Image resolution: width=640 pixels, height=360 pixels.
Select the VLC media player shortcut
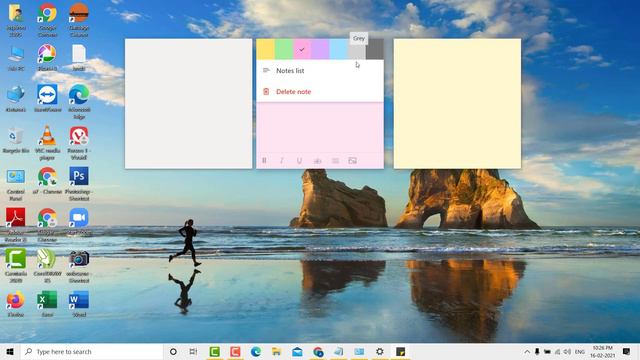47,143
